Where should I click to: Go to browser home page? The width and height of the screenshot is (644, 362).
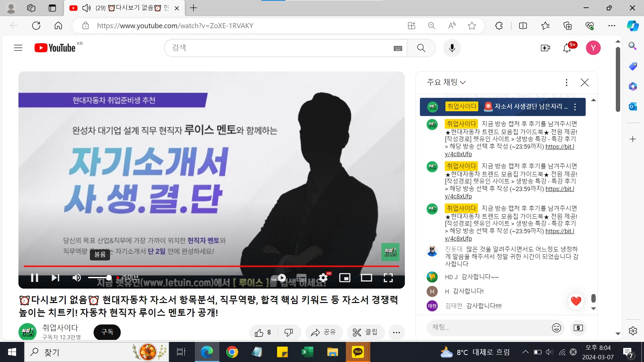(58, 25)
